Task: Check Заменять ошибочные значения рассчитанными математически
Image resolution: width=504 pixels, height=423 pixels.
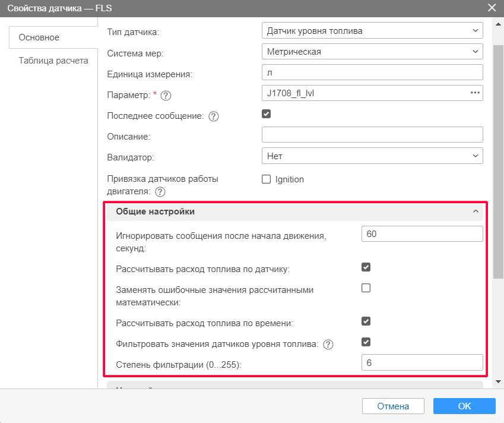Action: pos(366,288)
